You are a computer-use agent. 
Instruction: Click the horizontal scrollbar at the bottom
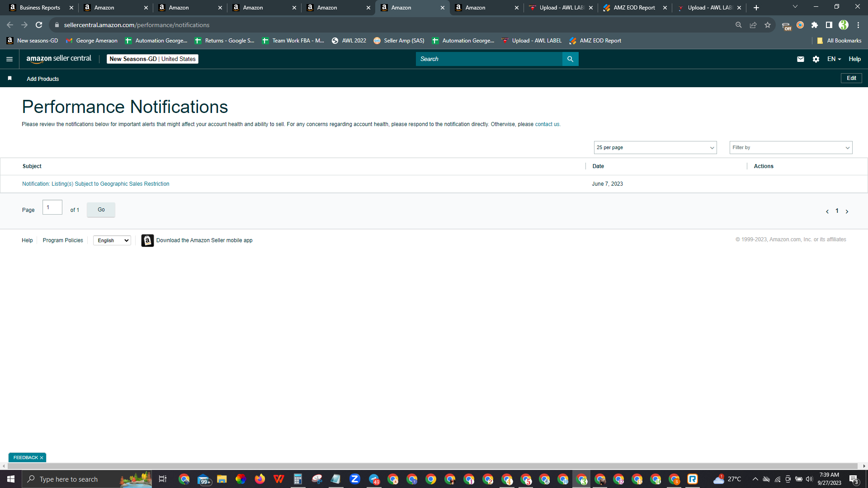point(432,466)
